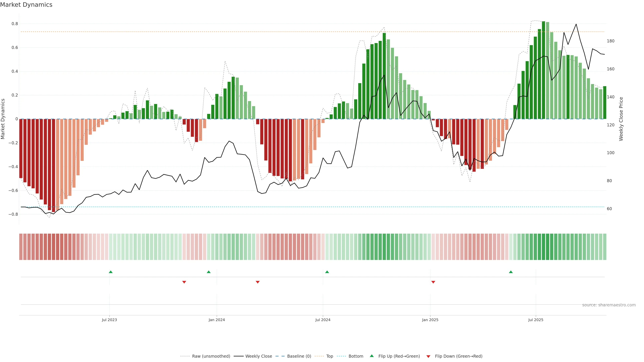Click the first red heat strip cell
Viewport: 644px width, 362px height.
(21, 247)
